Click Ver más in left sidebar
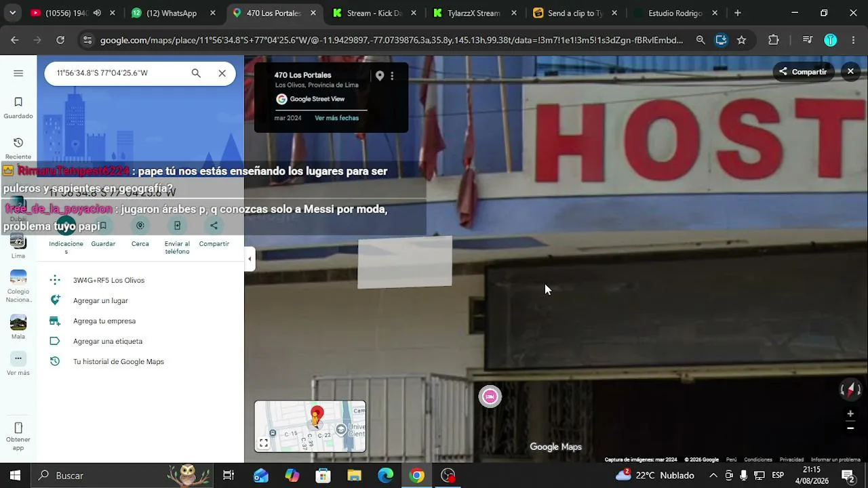The height and width of the screenshot is (488, 868). pyautogui.click(x=18, y=364)
